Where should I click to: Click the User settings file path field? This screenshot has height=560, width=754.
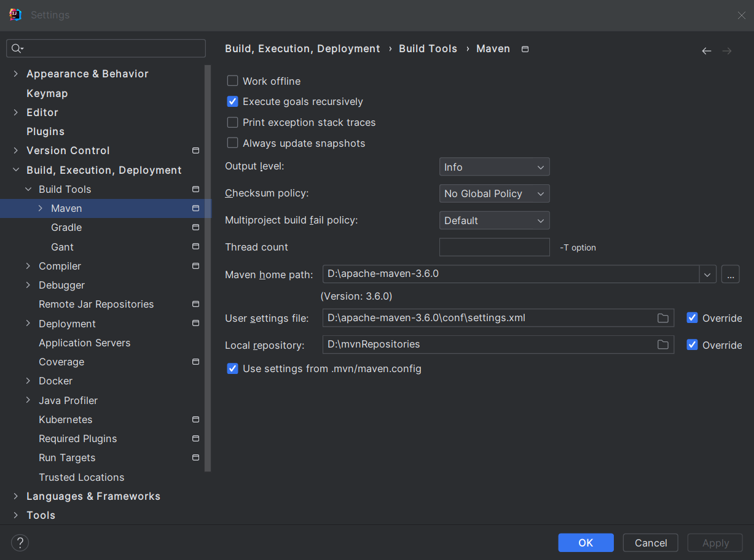498,318
